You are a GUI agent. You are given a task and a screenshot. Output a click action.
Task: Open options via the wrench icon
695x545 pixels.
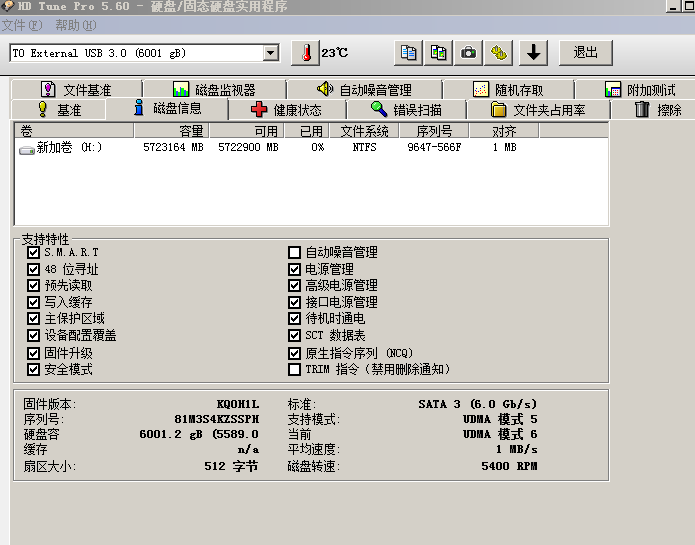point(499,53)
